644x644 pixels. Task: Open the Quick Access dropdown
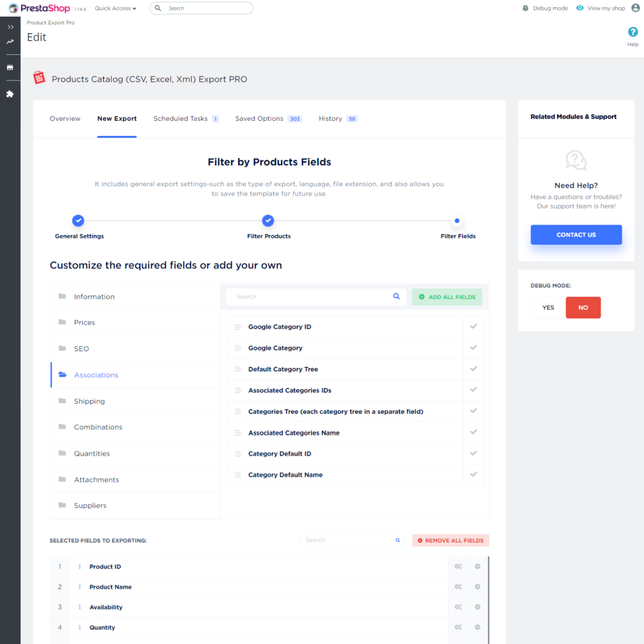(x=115, y=8)
